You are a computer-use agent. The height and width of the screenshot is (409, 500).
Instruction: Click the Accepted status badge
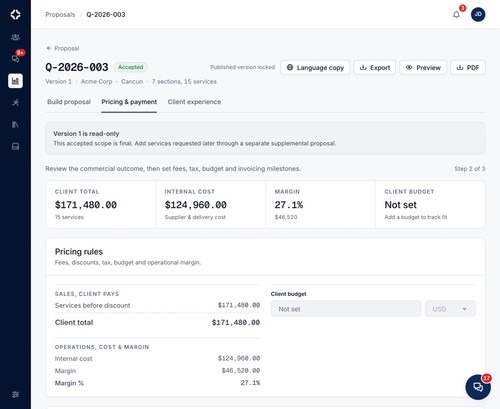pyautogui.click(x=131, y=67)
